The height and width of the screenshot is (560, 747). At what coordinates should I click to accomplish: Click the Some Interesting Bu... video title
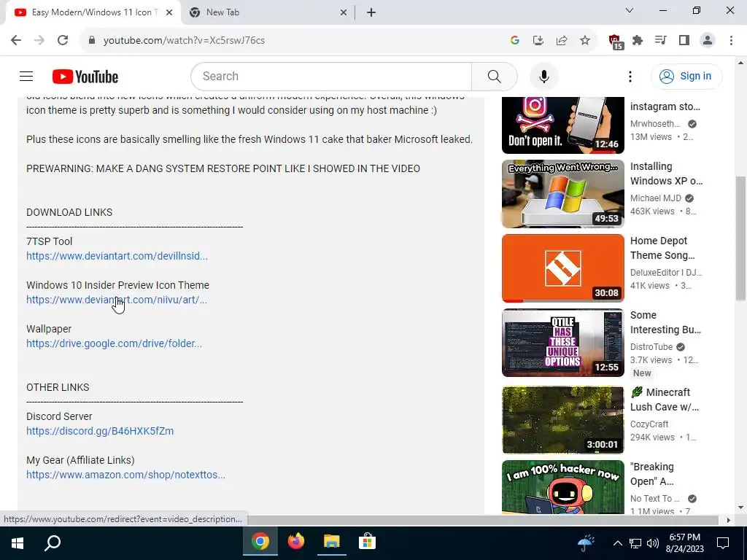665,322
